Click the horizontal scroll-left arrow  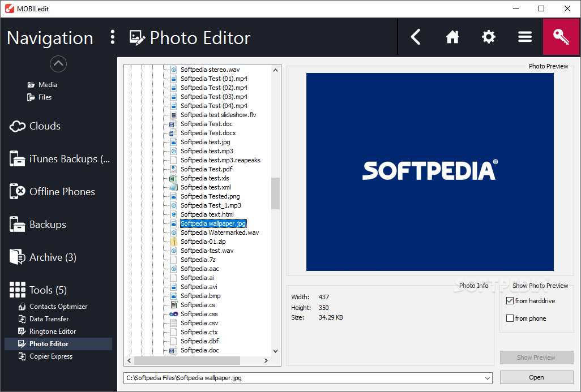pyautogui.click(x=129, y=360)
